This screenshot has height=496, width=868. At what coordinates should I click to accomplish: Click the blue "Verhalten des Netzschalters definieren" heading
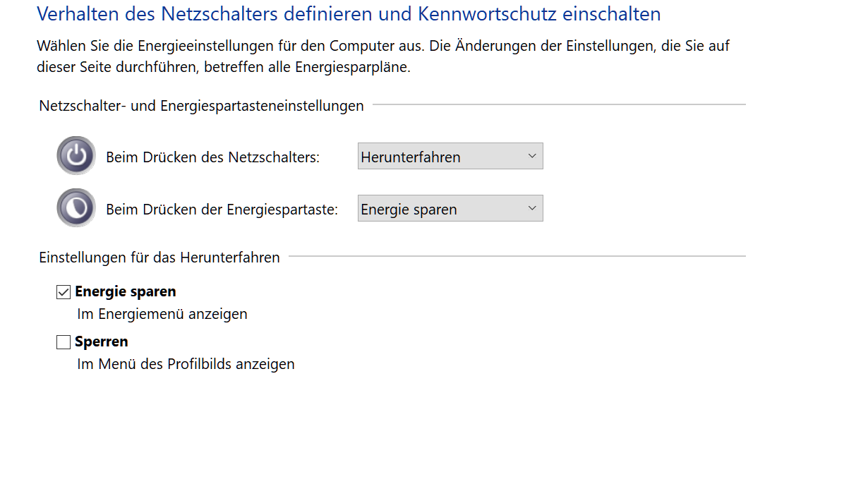tap(349, 13)
